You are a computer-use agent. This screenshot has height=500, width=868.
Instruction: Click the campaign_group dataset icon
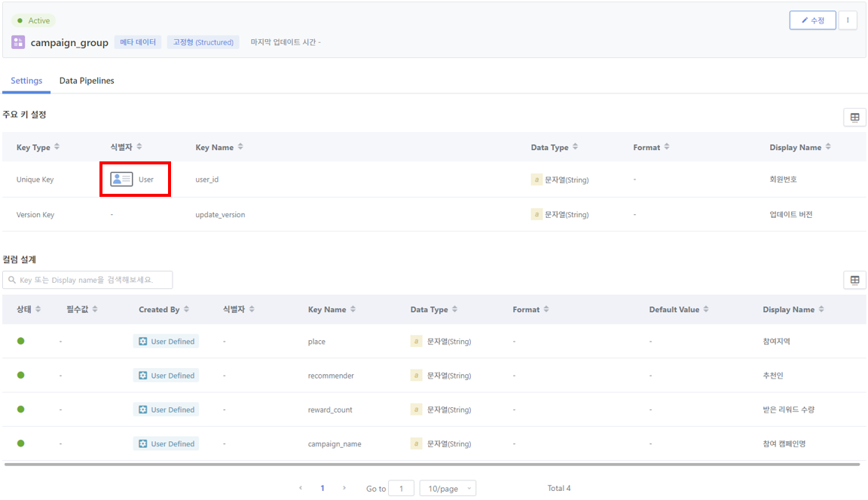click(18, 42)
